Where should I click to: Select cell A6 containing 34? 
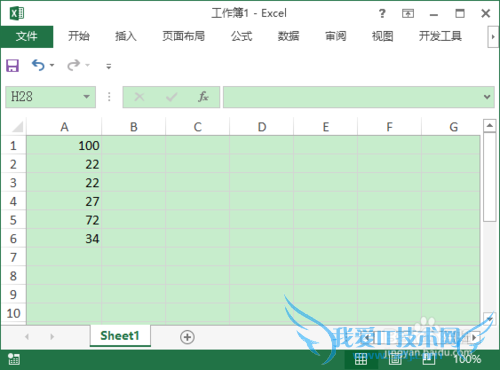tap(64, 239)
